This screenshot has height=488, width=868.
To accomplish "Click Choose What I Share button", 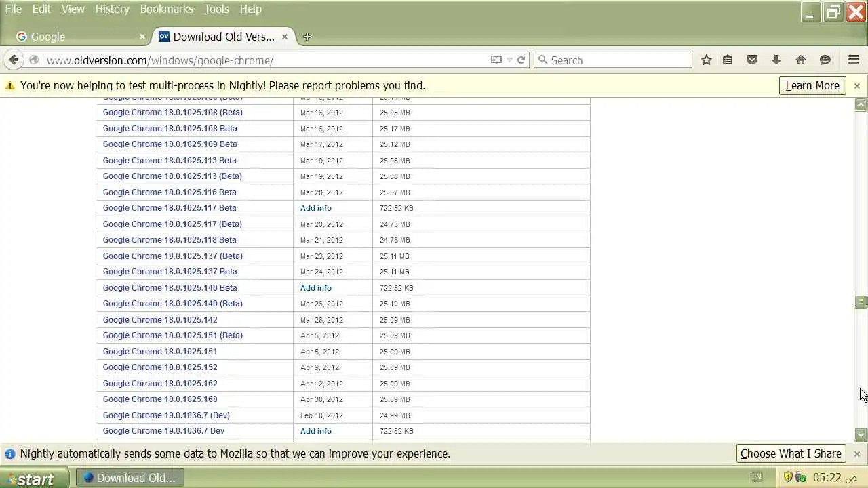I will [791, 453].
